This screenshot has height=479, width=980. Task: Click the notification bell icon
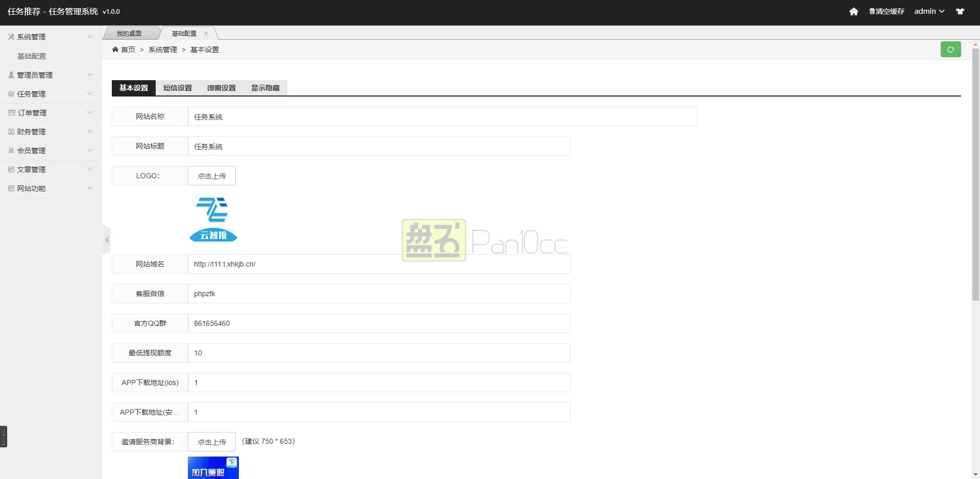960,11
